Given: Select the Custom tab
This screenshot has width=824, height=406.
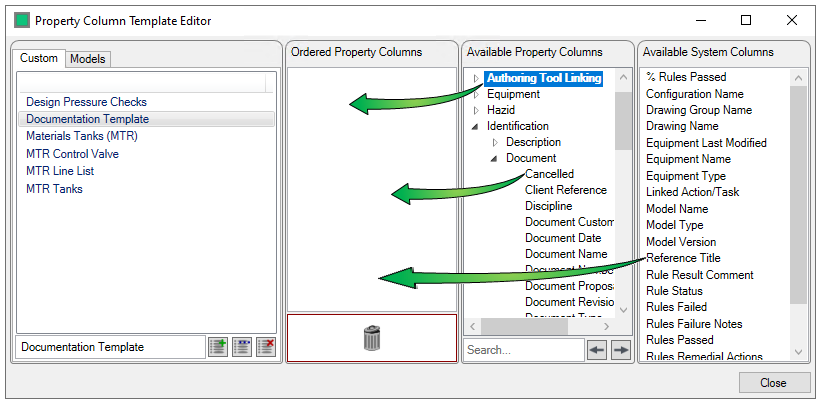Looking at the screenshot, I should pos(39,58).
